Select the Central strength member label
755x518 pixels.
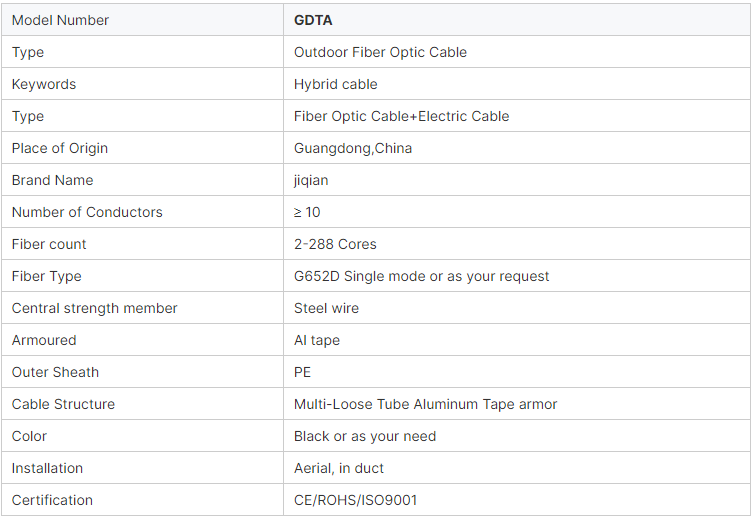pos(94,308)
